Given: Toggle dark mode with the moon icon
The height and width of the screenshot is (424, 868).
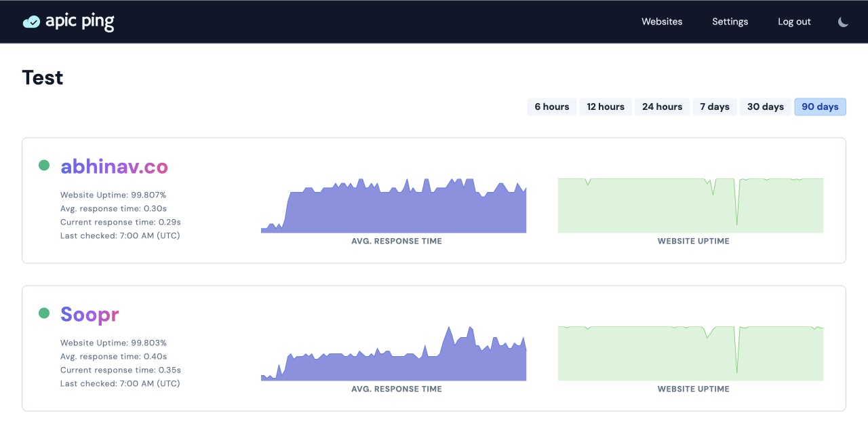Looking at the screenshot, I should [843, 22].
